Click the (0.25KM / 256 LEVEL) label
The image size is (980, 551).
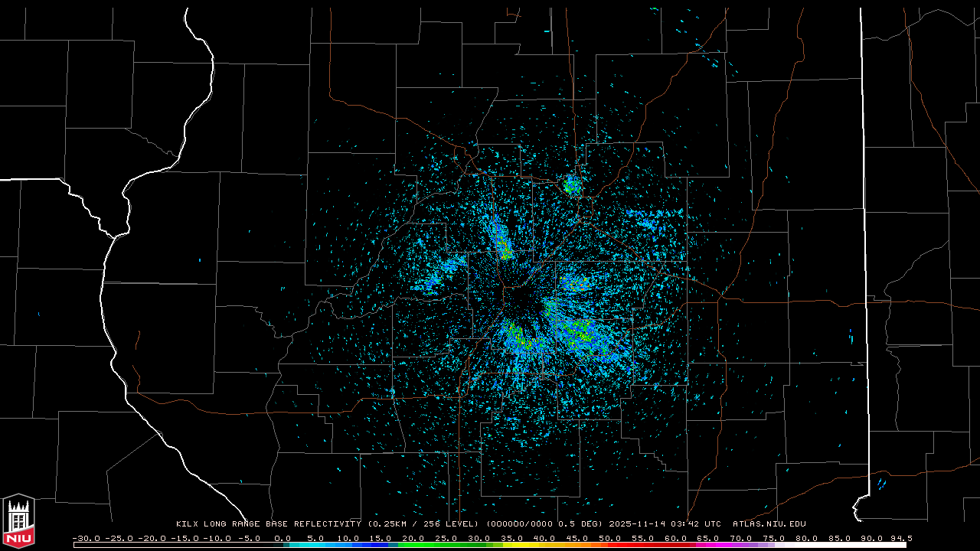(x=425, y=523)
